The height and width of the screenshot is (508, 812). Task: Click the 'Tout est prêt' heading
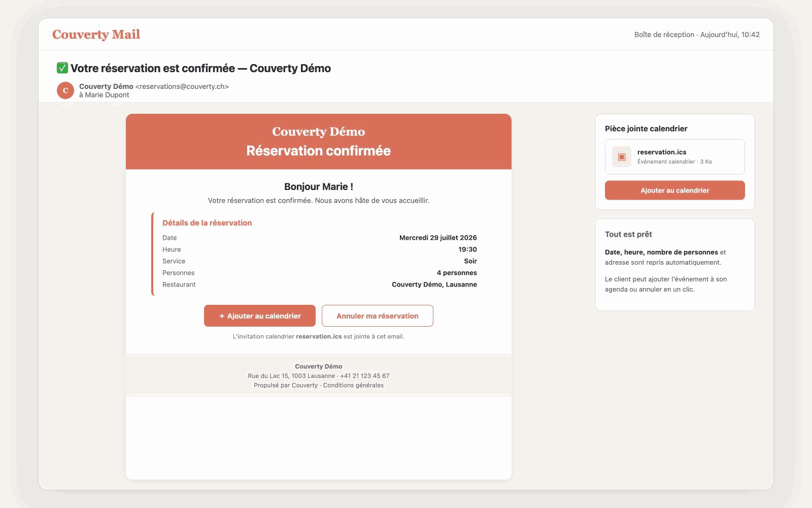(x=628, y=234)
